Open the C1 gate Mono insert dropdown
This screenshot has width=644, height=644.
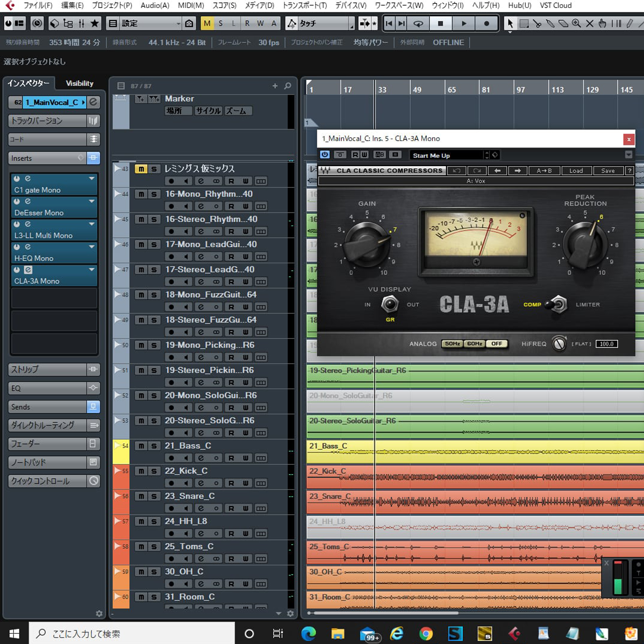pos(92,178)
